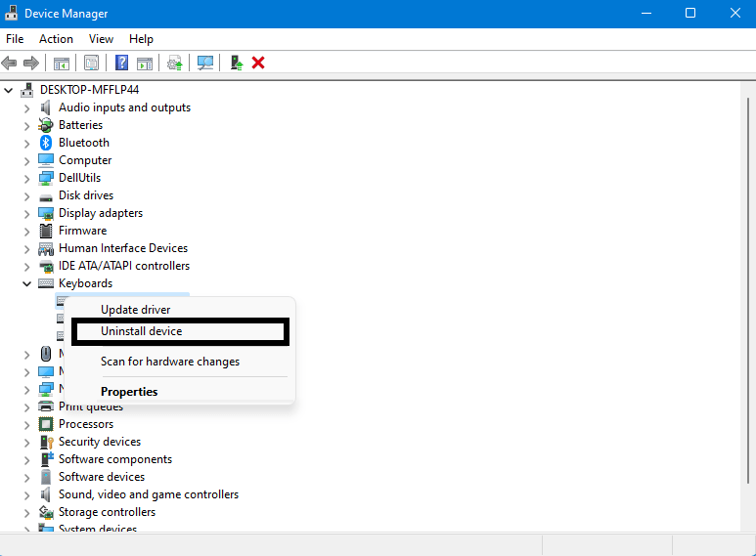Expand Audio inputs and outputs
The width and height of the screenshot is (756, 556).
pos(27,108)
